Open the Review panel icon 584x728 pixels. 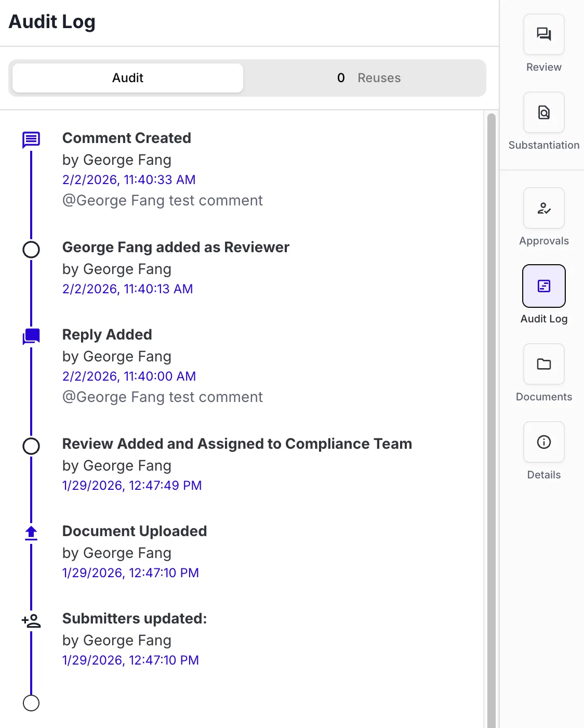(x=544, y=34)
